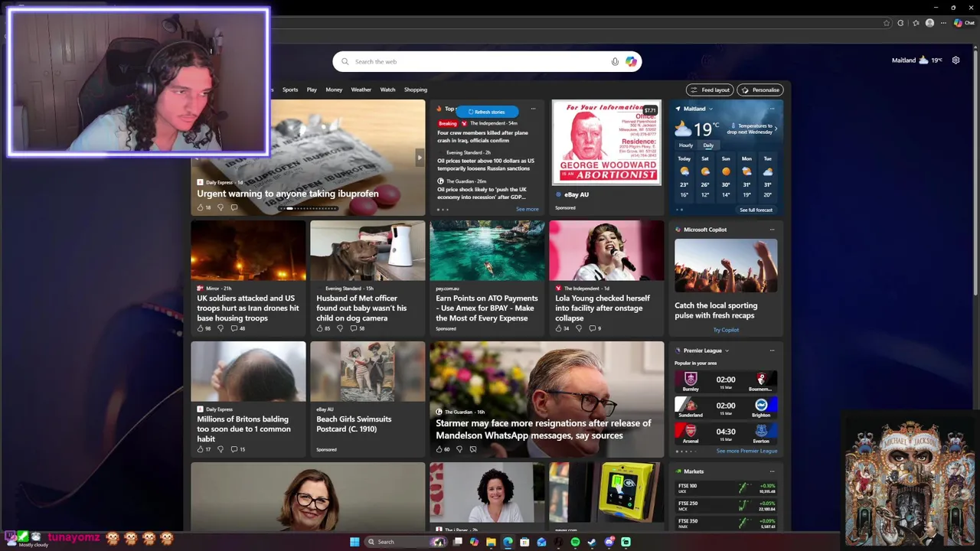Expand the Maitland location dropdown
This screenshot has width=980, height=551.
(710, 109)
